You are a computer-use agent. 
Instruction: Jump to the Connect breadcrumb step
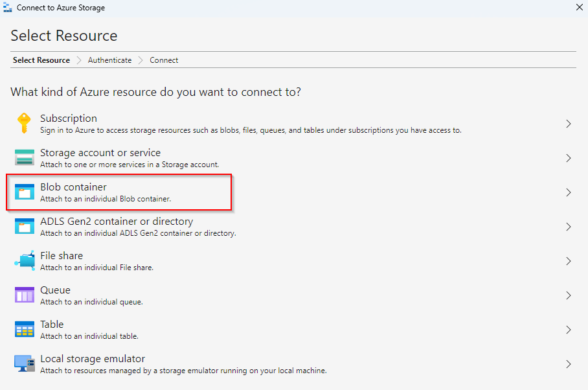click(x=164, y=60)
